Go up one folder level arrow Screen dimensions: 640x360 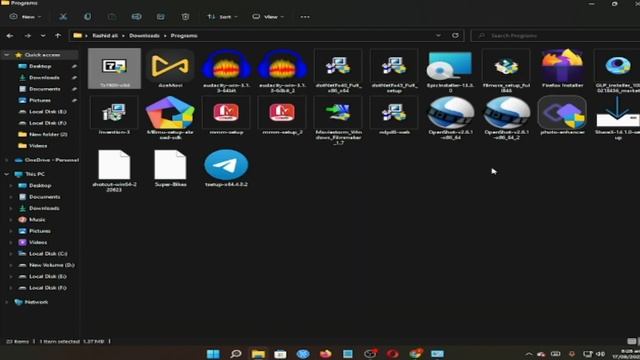coord(58,36)
